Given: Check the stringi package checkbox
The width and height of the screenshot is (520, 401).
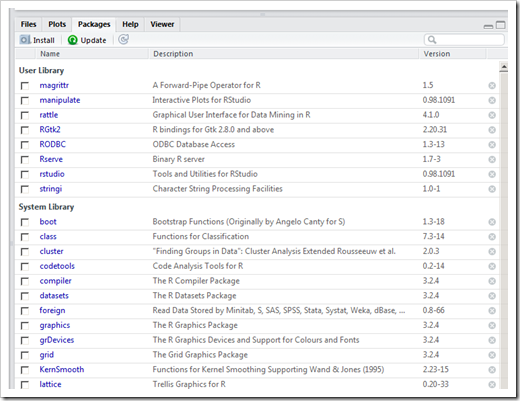Looking at the screenshot, I should pos(25,189).
